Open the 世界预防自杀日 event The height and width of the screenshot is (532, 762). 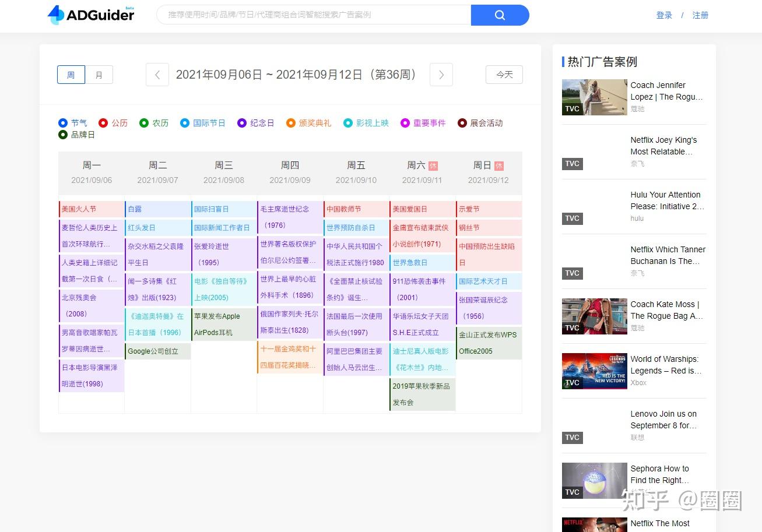tap(356, 228)
